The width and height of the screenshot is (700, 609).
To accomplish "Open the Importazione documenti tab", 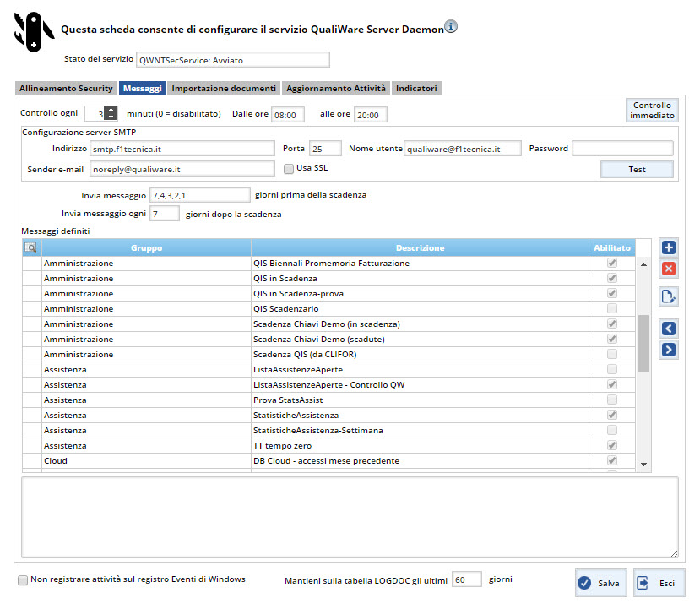I will pyautogui.click(x=224, y=88).
